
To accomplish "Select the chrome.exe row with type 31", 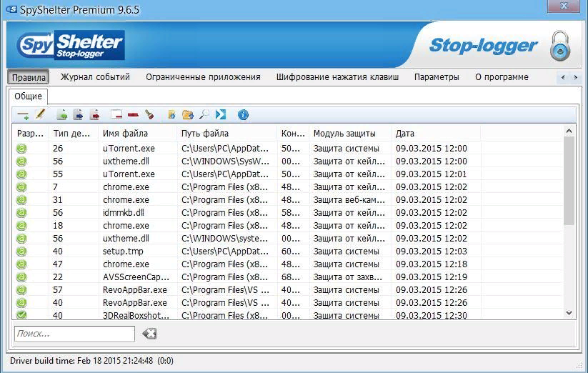I will pos(288,200).
